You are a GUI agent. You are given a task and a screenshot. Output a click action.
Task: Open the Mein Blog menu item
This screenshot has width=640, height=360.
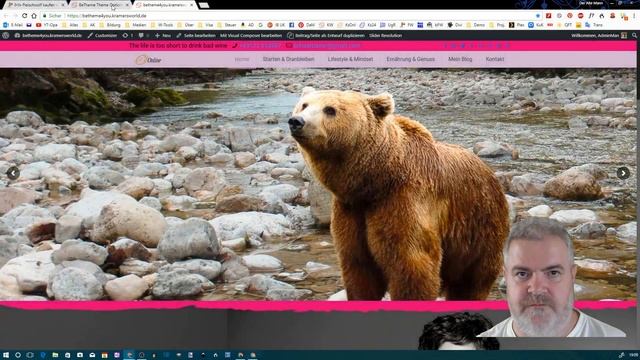460,59
